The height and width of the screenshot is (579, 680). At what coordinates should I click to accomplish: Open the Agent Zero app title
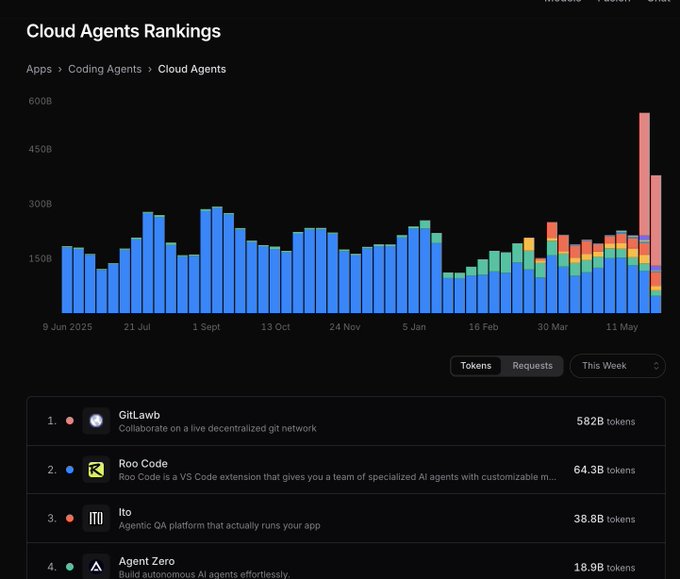tap(147, 561)
